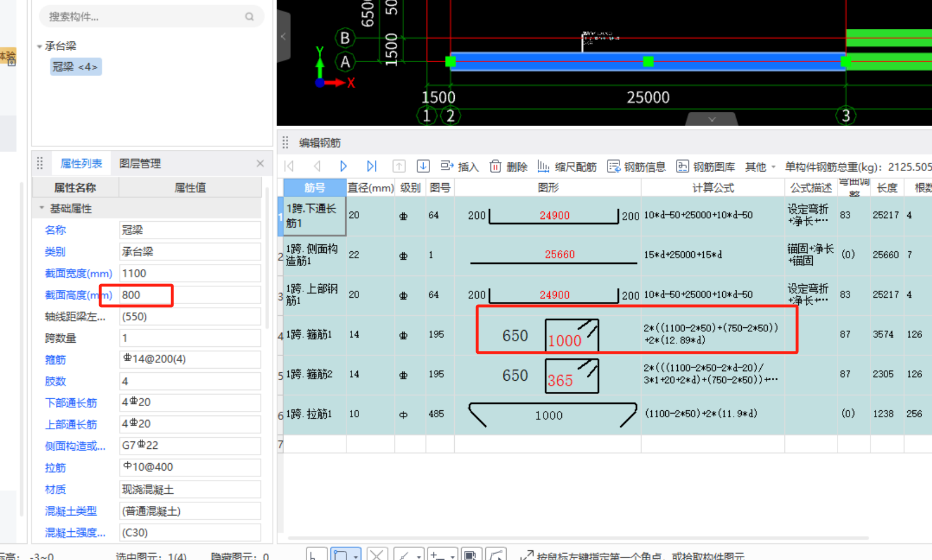932x560 pixels.
Task: Click the cross tool in bottom toolbar
Action: coord(376,554)
